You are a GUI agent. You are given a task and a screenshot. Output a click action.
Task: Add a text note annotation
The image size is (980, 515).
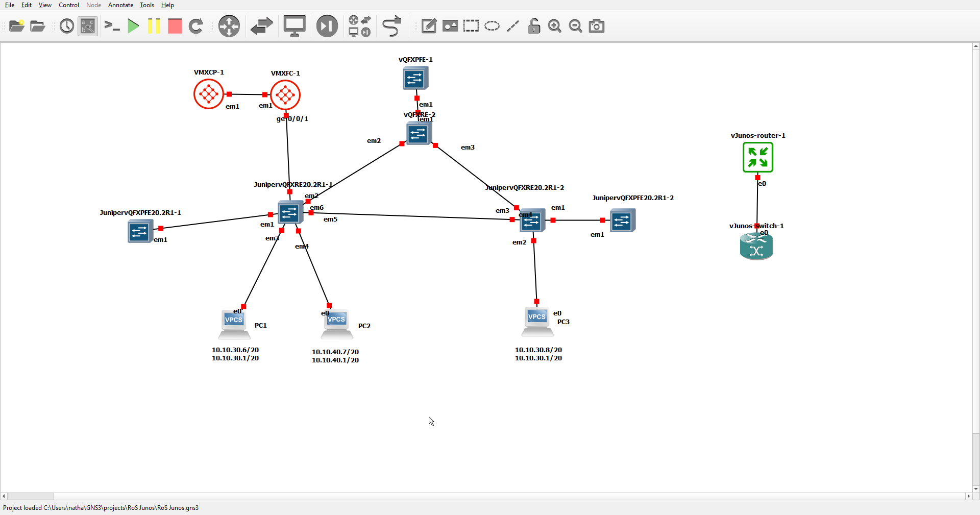pyautogui.click(x=429, y=26)
